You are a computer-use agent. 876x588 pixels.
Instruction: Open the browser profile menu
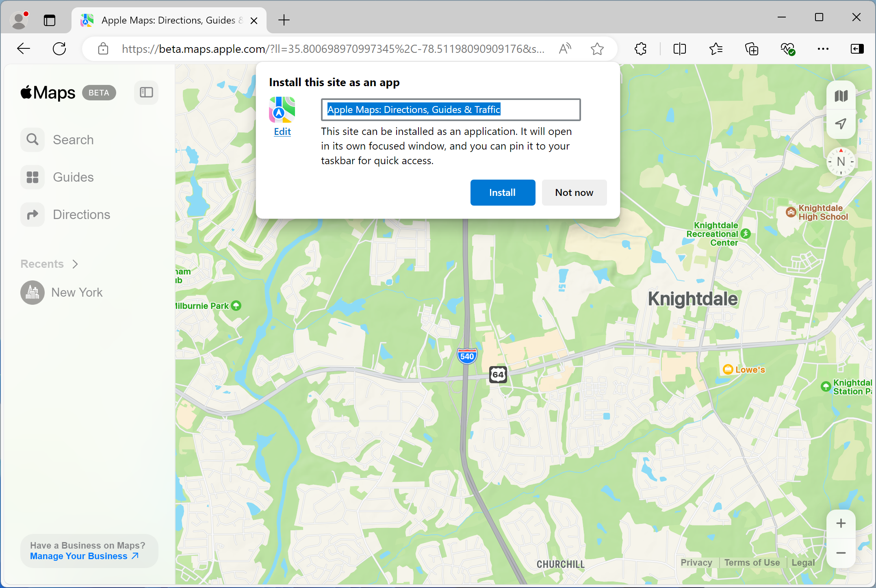tap(19, 20)
